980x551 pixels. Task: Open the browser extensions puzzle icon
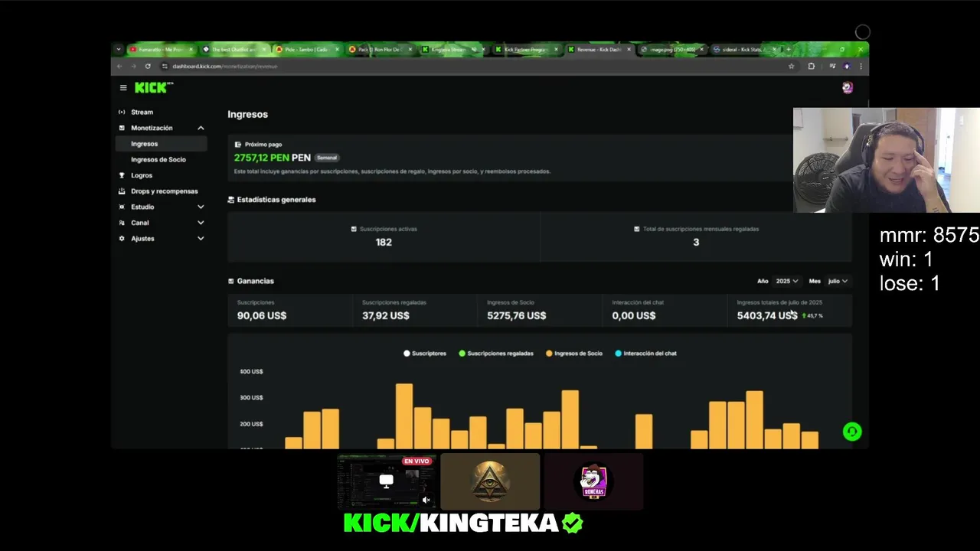click(x=812, y=67)
